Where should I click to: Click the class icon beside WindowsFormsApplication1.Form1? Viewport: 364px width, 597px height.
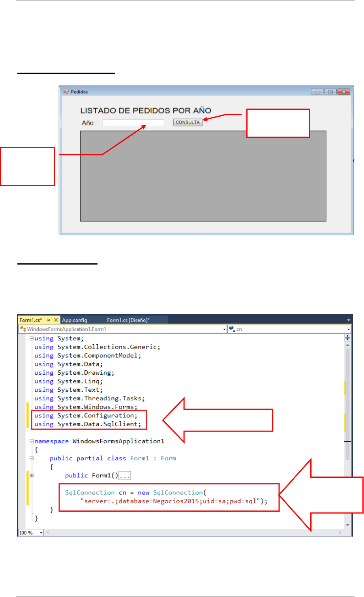pos(23,329)
